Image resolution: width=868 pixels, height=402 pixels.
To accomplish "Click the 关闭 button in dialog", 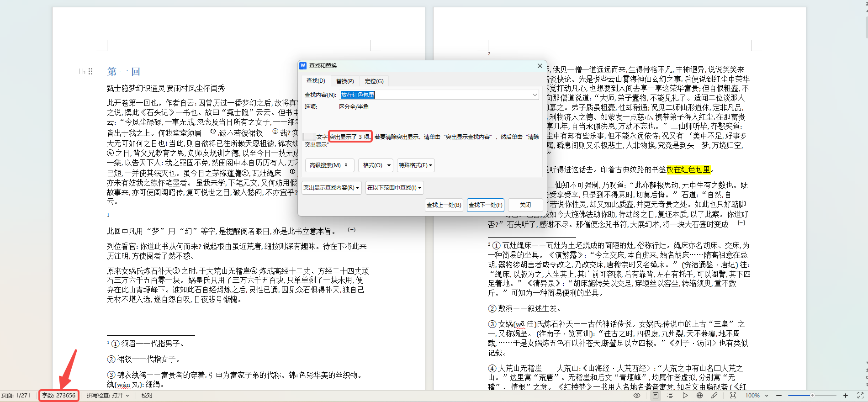I will [525, 205].
